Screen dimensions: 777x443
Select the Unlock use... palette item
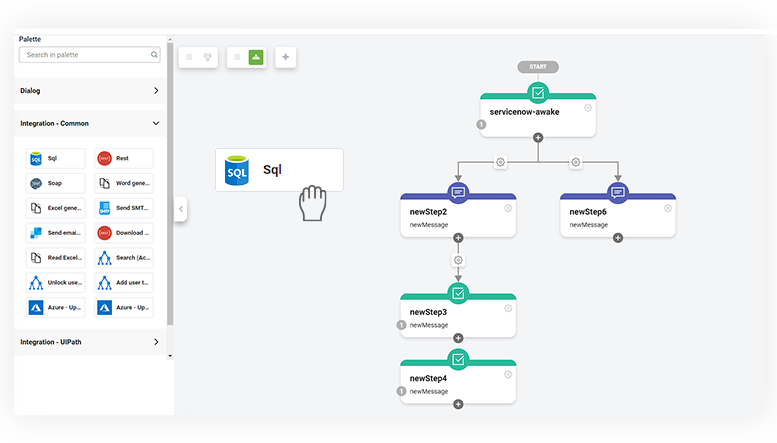tap(56, 282)
